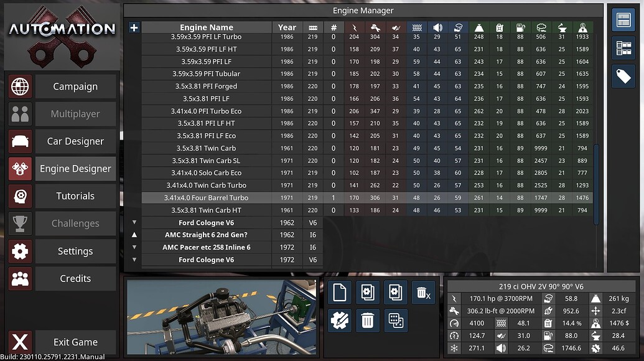This screenshot has height=361, width=644.
Task: Expand the Ford Cologne V6 1962 family
Action: [x=134, y=222]
